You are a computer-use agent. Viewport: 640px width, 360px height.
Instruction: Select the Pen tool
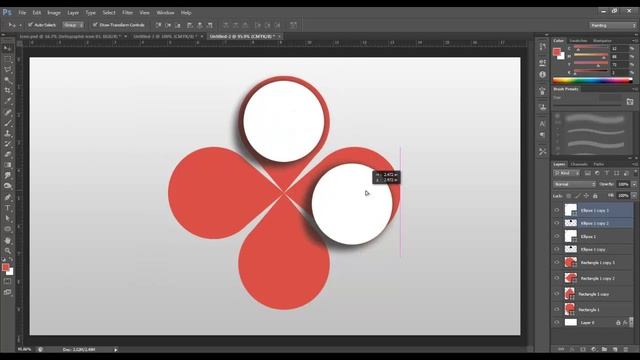pyautogui.click(x=7, y=198)
